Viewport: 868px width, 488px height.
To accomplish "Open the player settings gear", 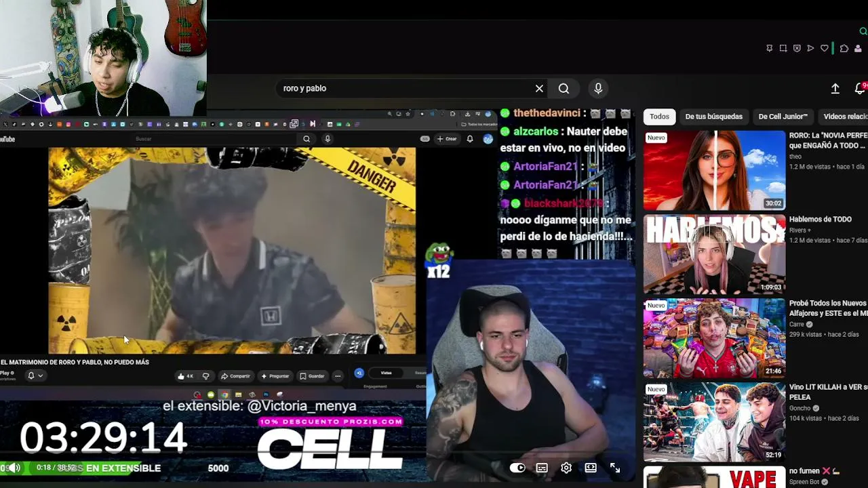I will pos(566,468).
